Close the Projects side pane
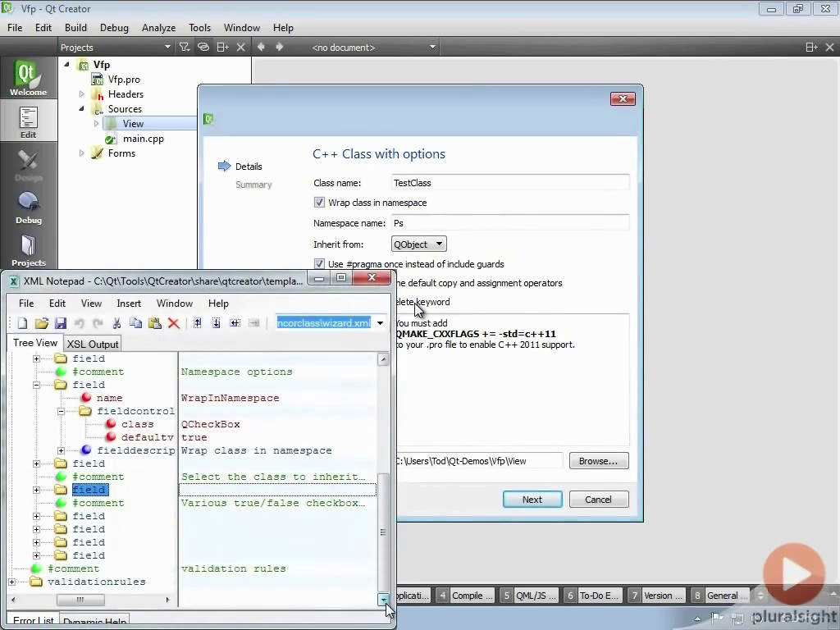 [241, 47]
